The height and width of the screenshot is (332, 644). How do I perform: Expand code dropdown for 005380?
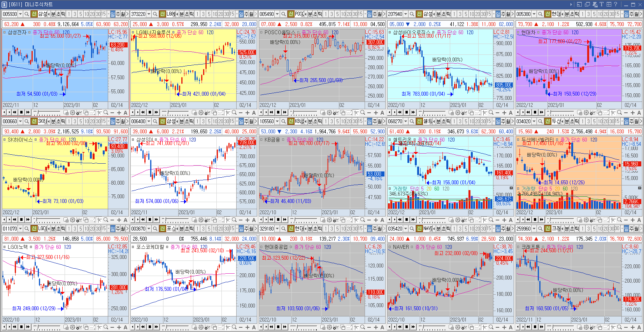coord(534,14)
